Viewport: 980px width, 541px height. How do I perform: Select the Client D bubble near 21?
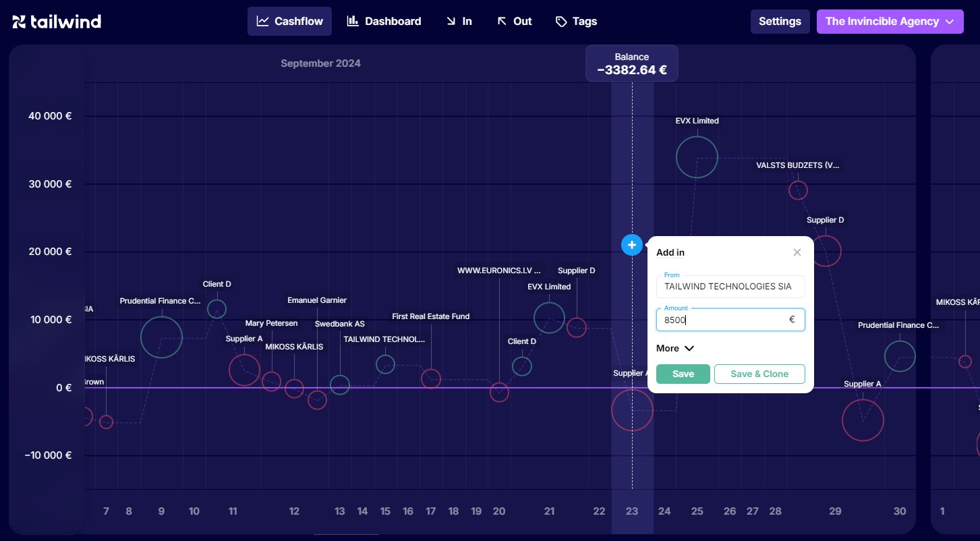click(x=522, y=366)
